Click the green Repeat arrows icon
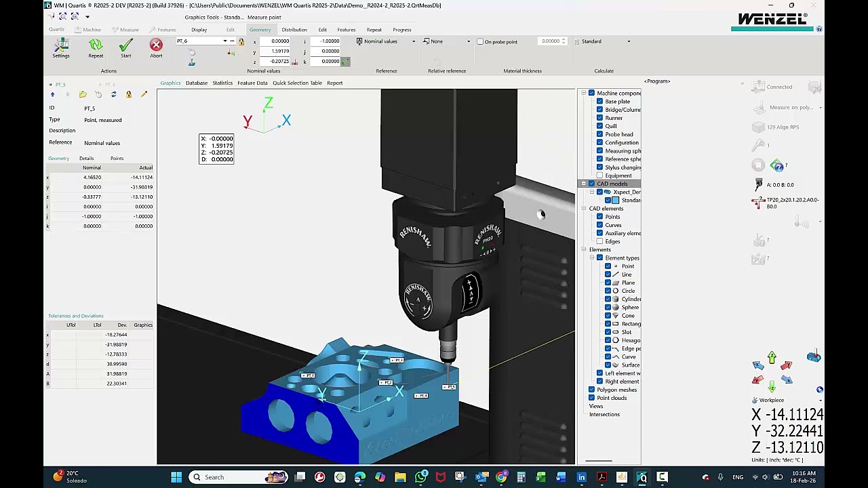 (x=96, y=45)
